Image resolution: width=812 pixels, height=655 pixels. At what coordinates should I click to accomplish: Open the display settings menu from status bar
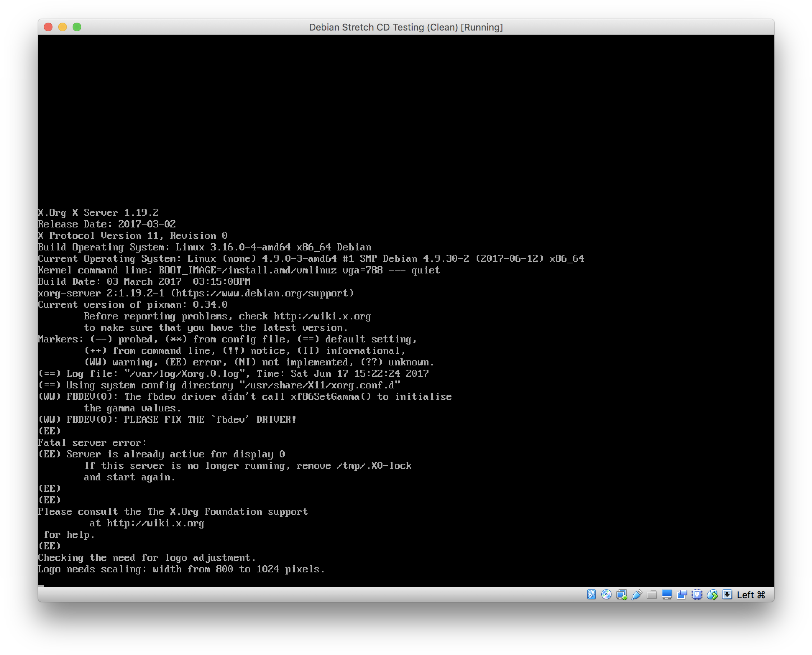point(667,595)
